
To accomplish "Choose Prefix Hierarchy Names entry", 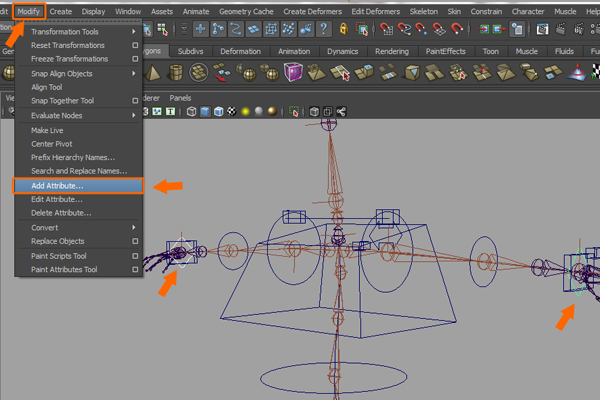I will (x=78, y=158).
